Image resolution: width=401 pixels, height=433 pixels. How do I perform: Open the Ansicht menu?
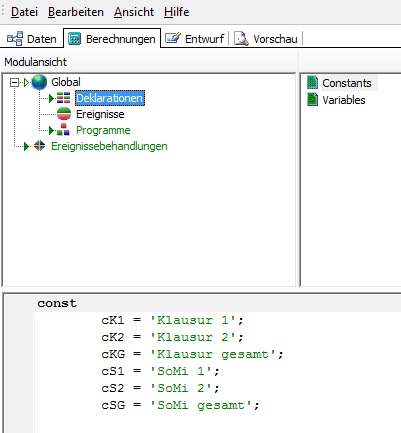[134, 12]
